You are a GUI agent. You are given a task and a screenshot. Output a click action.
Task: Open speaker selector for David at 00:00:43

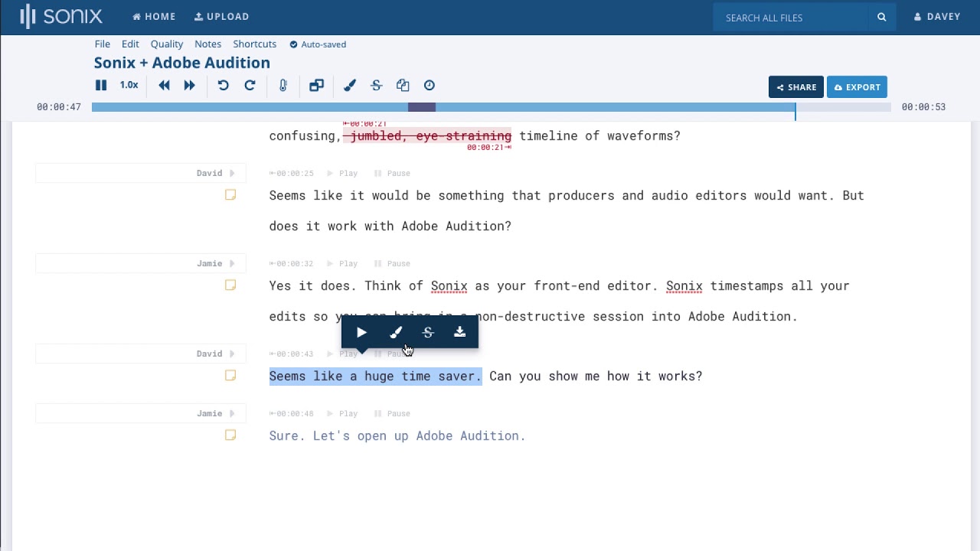[141, 354]
